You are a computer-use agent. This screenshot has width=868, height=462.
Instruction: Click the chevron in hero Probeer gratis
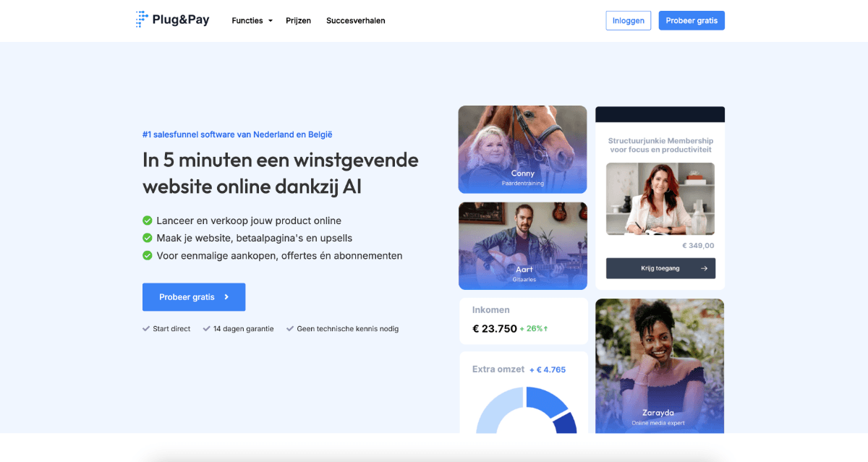click(x=226, y=297)
